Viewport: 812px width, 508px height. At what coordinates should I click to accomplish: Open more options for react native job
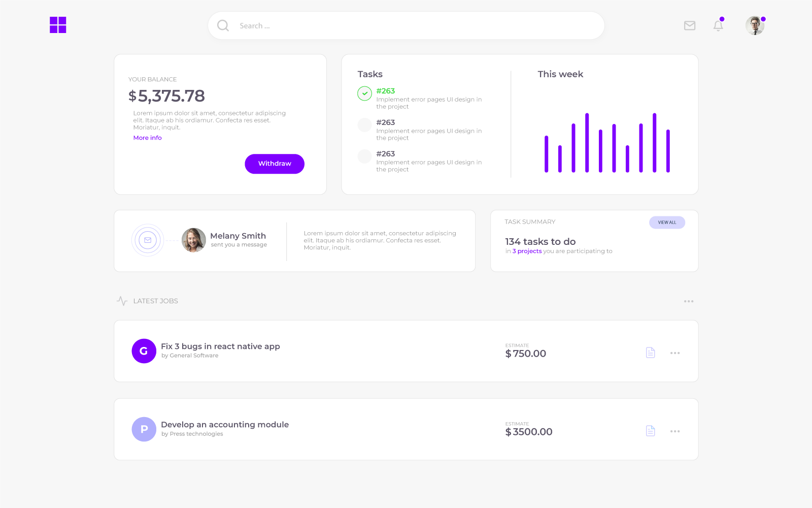[x=674, y=353]
